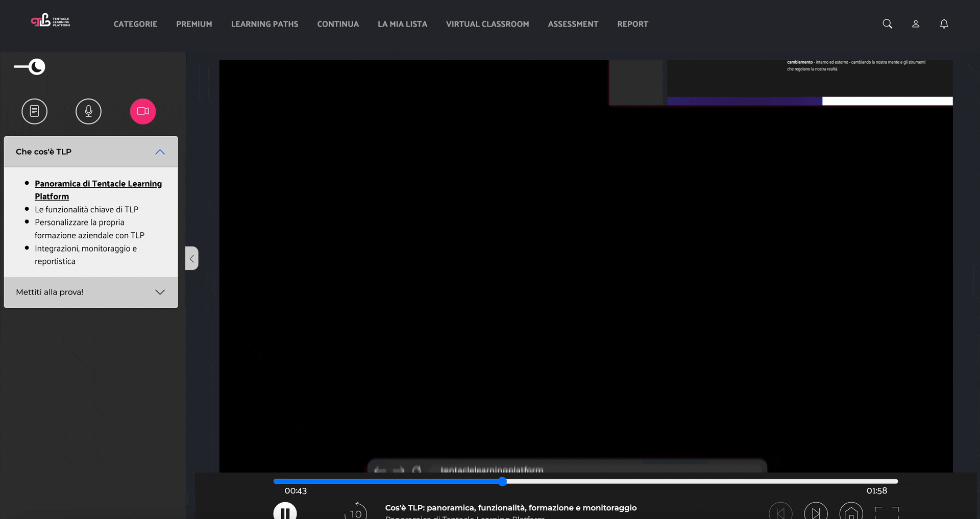Switch to text document mode
Viewport: 980px width, 519px height.
click(35, 111)
